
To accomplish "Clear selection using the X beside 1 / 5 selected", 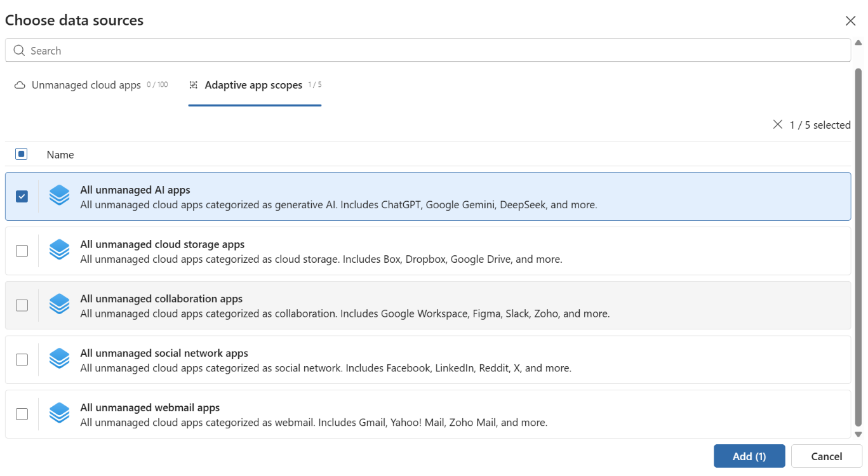I will click(x=778, y=124).
